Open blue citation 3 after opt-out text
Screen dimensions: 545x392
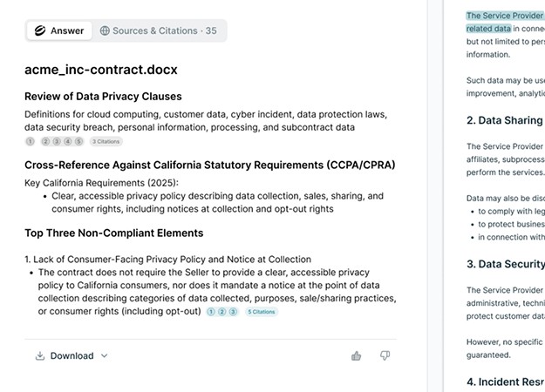point(233,312)
